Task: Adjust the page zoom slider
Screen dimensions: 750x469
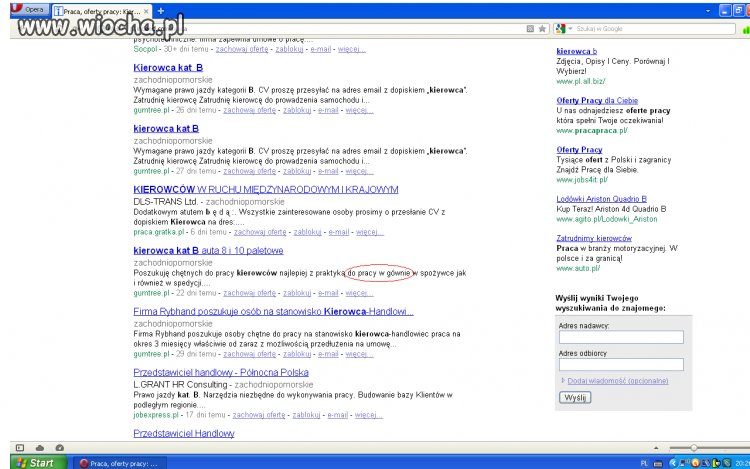Action: (x=694, y=448)
